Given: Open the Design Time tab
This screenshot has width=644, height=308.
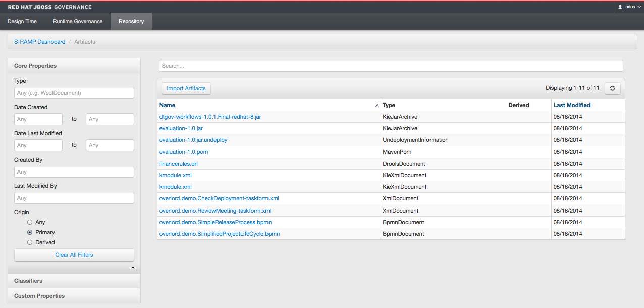Looking at the screenshot, I should click(x=22, y=21).
